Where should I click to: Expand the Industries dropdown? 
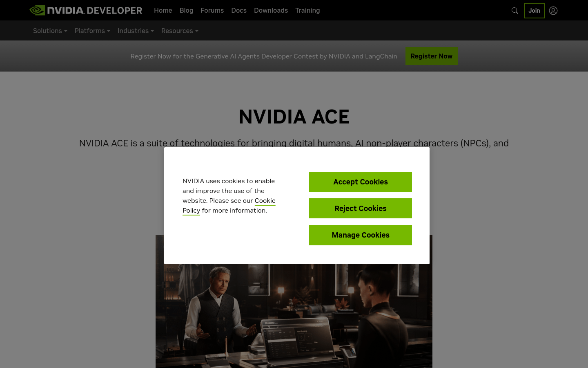coord(136,31)
